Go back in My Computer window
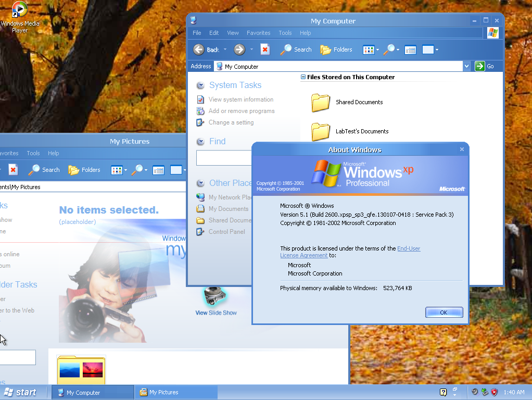The height and width of the screenshot is (400, 532). pos(206,49)
